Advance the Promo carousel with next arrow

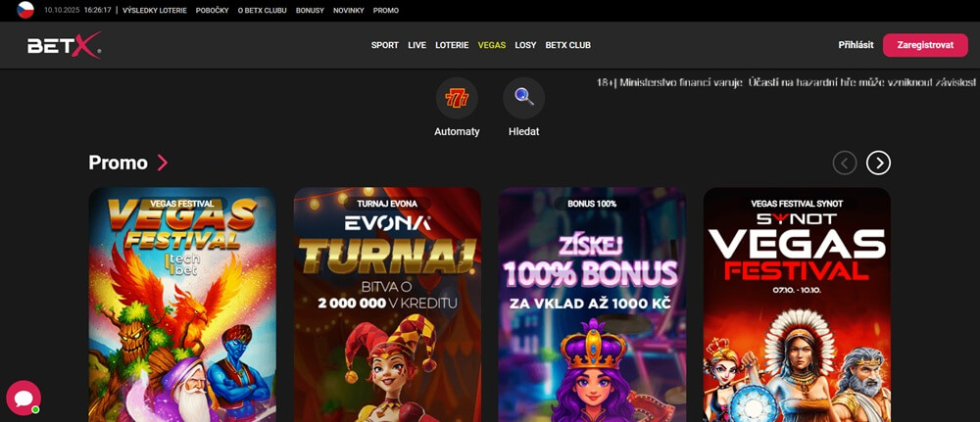878,163
